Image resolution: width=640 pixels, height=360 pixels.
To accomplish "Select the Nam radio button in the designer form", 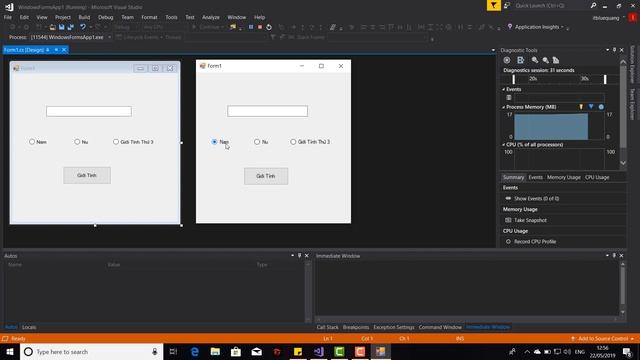I will coord(32,142).
